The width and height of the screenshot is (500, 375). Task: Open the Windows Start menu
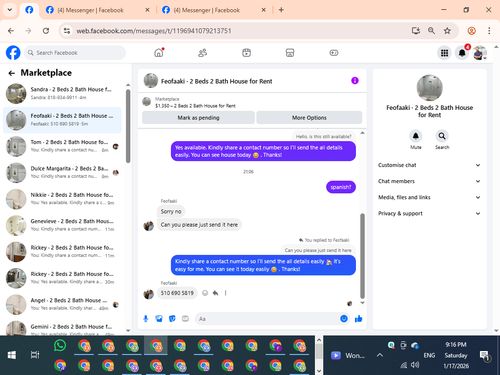pyautogui.click(x=12, y=355)
